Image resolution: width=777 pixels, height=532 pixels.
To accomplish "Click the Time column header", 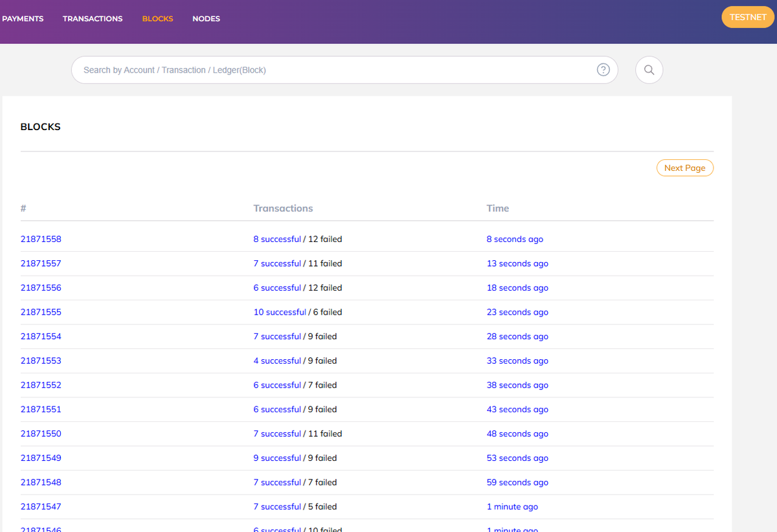I will coord(498,208).
